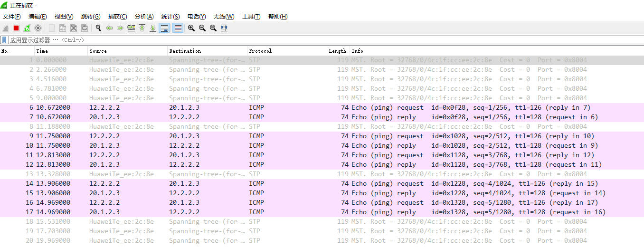Sort by the Source column header
This screenshot has width=644, height=247.
pos(128,51)
